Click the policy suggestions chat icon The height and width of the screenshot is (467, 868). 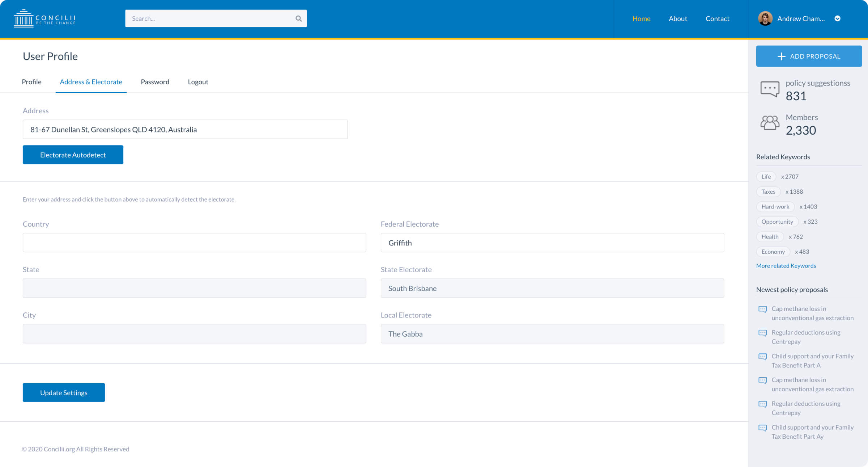click(770, 89)
